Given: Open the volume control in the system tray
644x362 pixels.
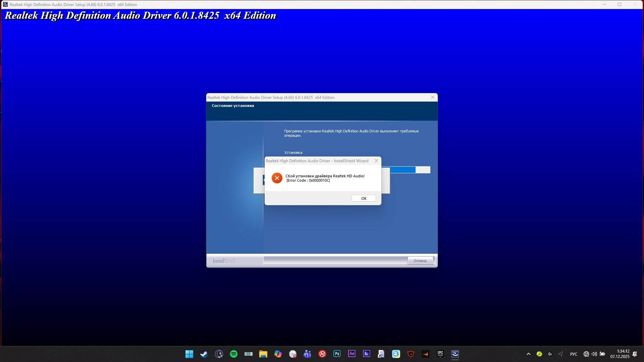Looking at the screenshot, I should [x=594, y=354].
